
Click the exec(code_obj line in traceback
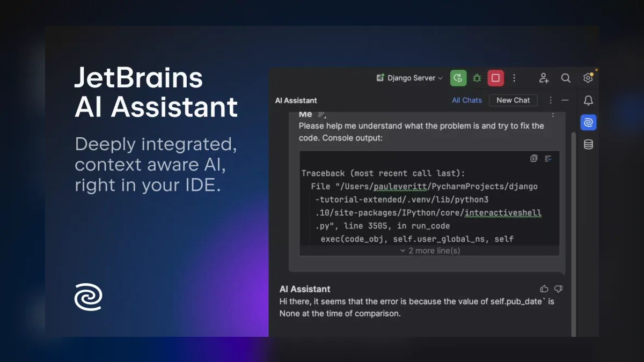click(x=417, y=239)
